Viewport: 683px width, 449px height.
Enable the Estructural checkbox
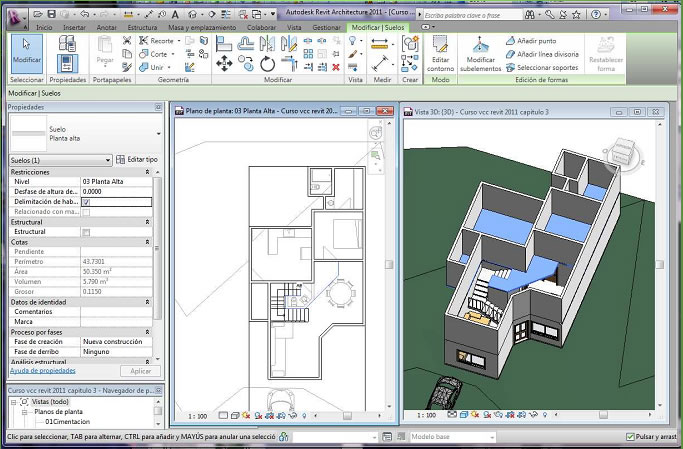(x=86, y=232)
